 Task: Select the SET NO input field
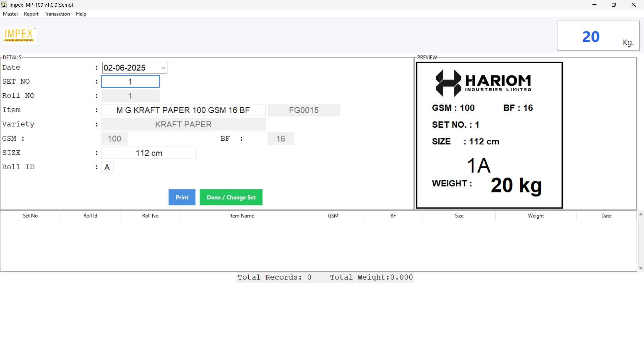tap(130, 81)
